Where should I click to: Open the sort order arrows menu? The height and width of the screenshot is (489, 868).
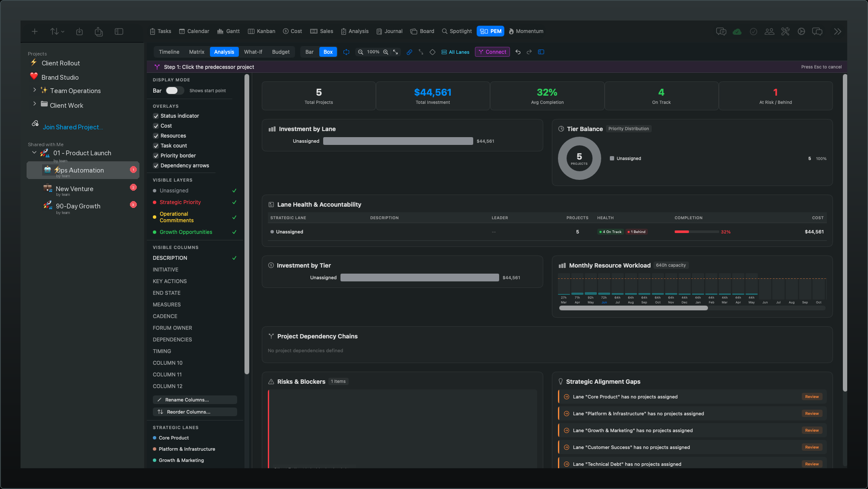click(x=57, y=31)
